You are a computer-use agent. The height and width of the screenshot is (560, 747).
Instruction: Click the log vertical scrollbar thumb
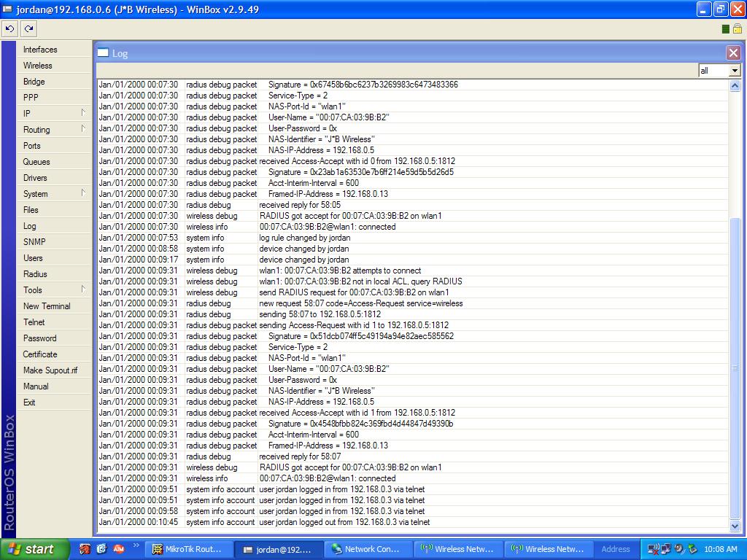click(x=735, y=368)
